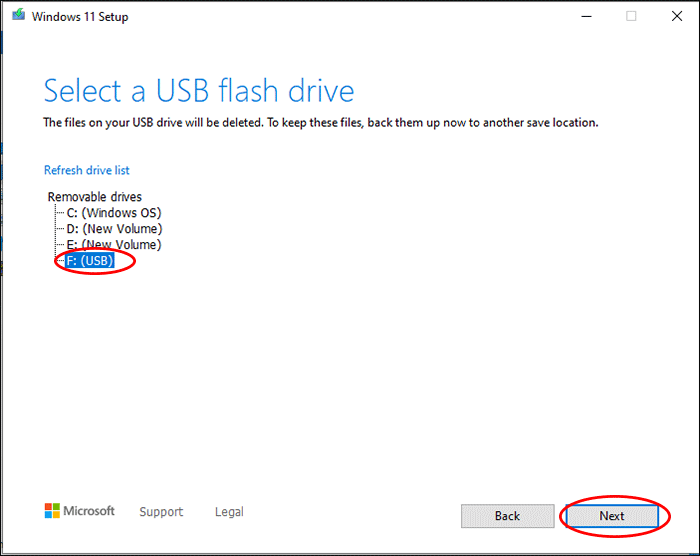
Task: Click the files-will-be-deleted warning text
Action: coord(320,123)
